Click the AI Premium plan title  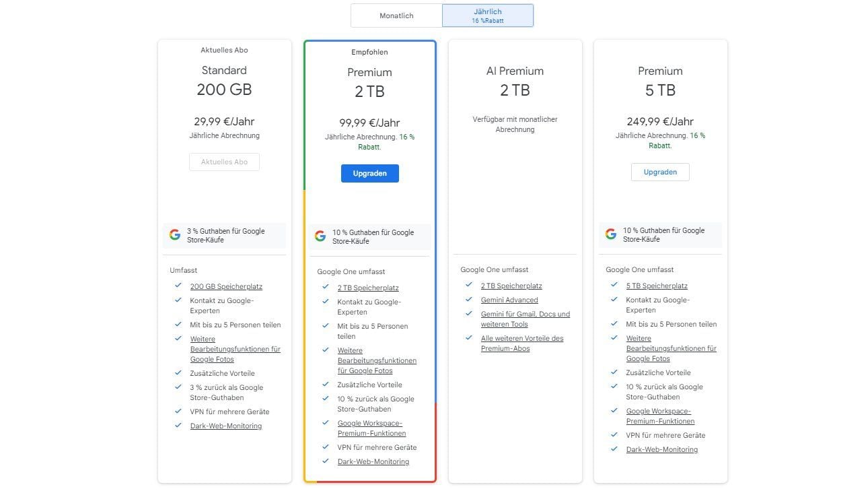(515, 71)
